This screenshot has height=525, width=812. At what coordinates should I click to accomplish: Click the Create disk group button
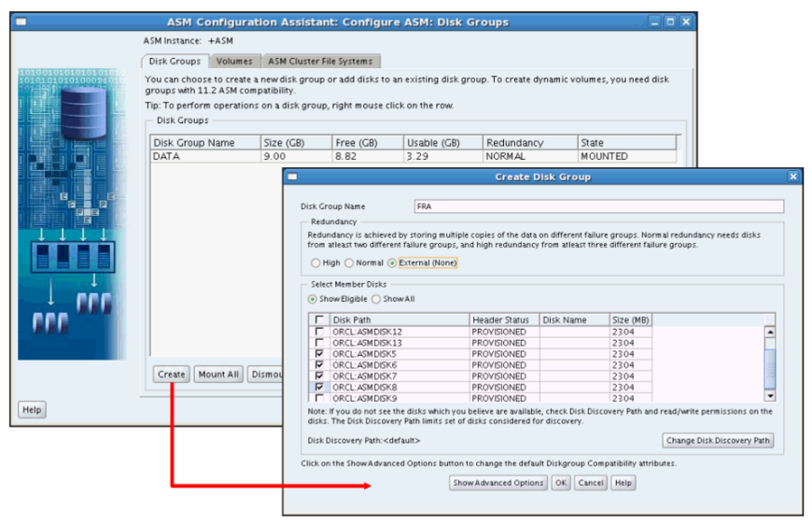click(x=172, y=375)
